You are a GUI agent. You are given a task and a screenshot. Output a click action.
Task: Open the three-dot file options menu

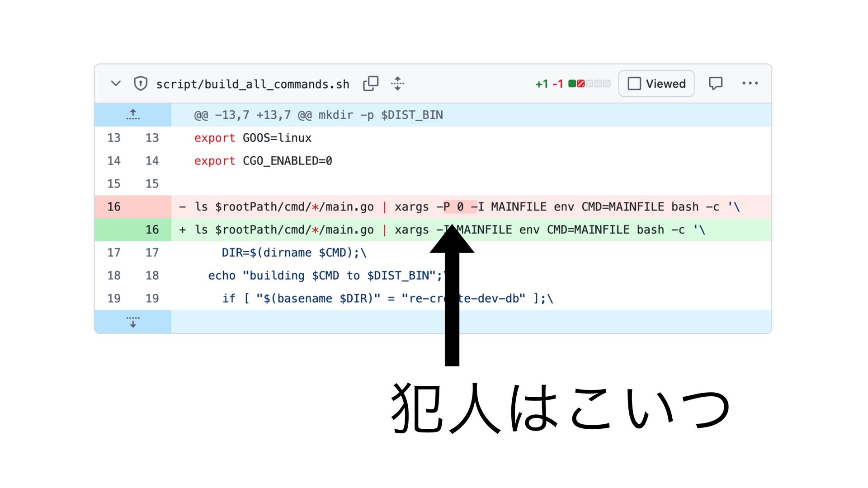coord(750,84)
